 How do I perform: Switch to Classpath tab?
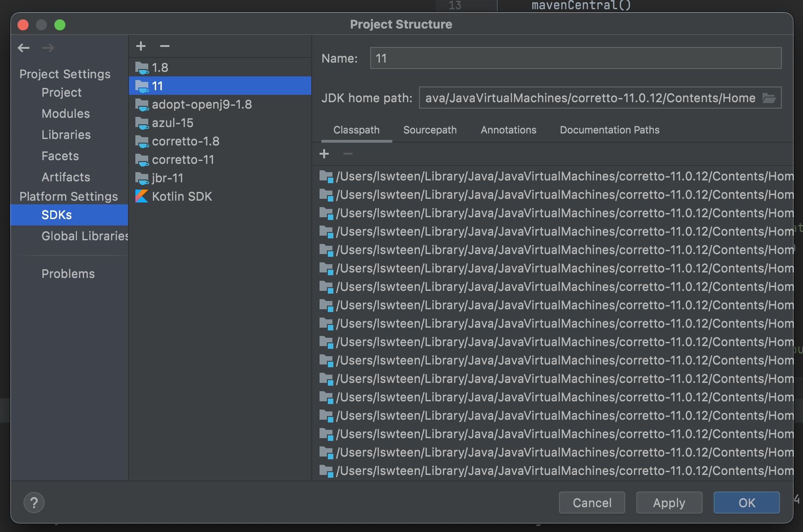point(356,130)
